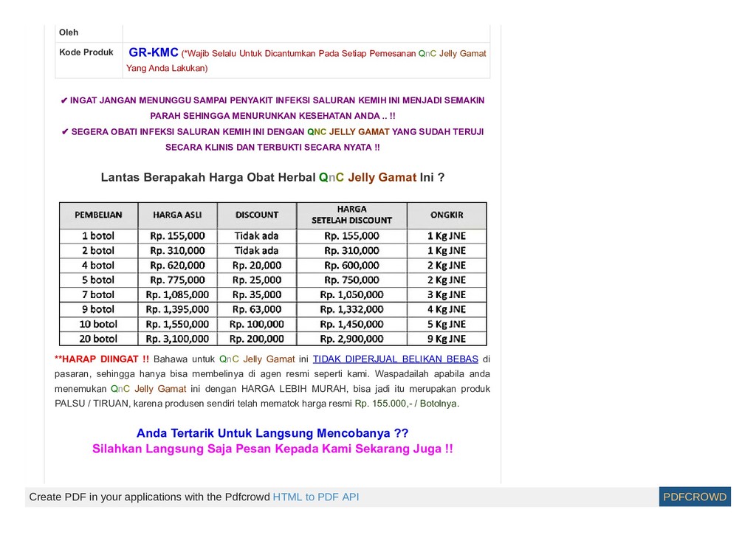Click the Rp. 155.000,- / Botolnya price text
The height and width of the screenshot is (535, 756).
[407, 404]
